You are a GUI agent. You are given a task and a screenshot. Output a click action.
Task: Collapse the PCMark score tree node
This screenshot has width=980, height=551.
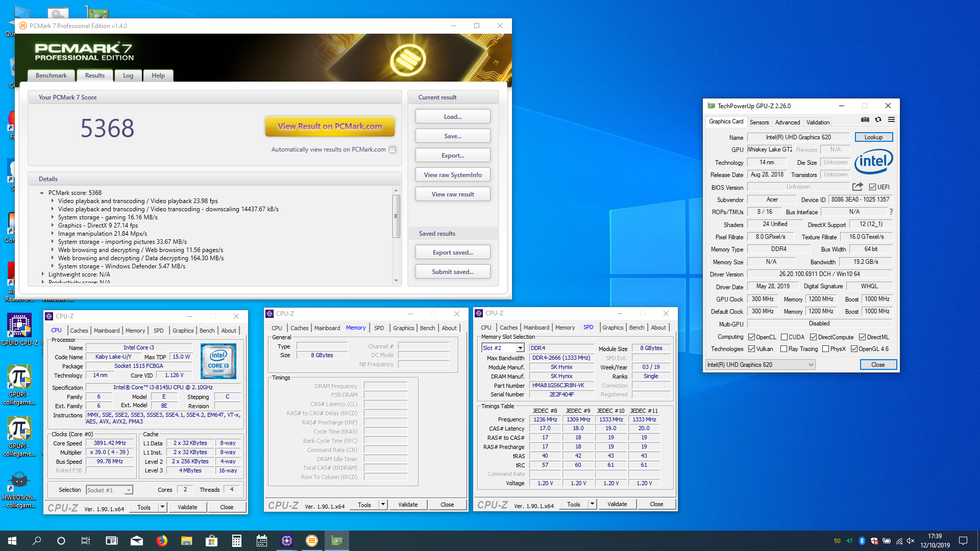point(42,193)
